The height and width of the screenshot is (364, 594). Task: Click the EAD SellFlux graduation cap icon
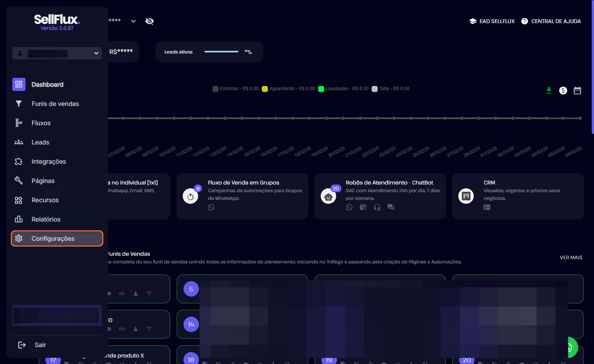(473, 21)
